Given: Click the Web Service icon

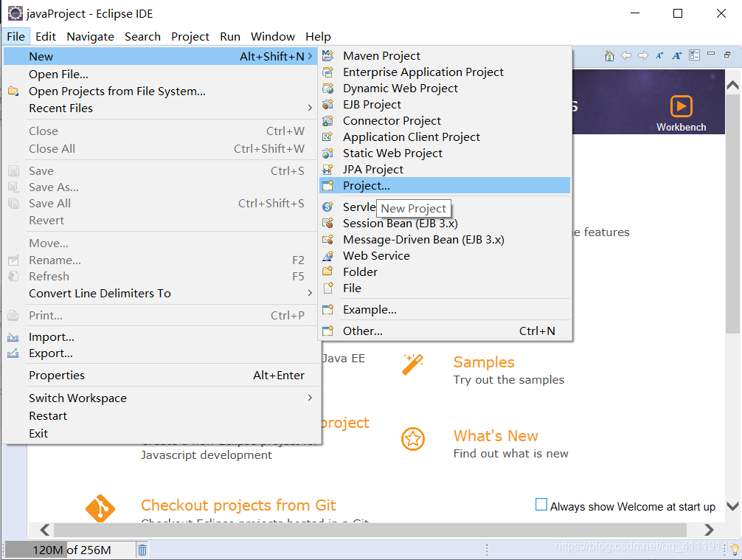Looking at the screenshot, I should click(x=328, y=255).
